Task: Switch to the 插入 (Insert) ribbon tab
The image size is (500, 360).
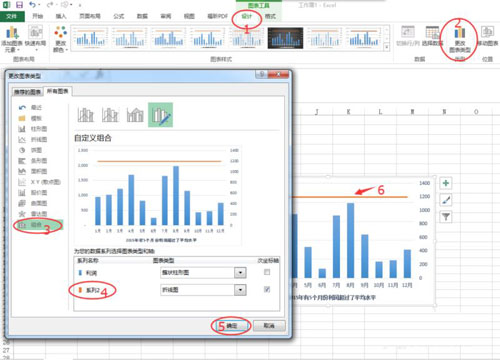Action: [61, 16]
